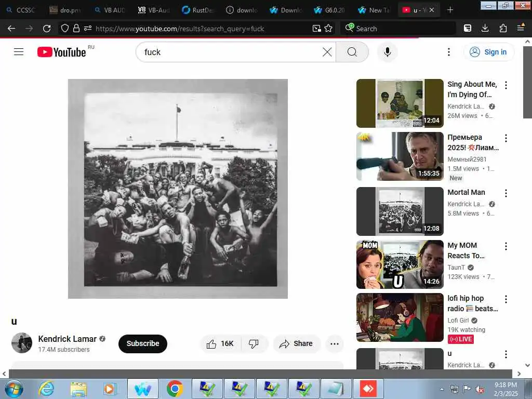Click the page vertical scrollbar thumb
Viewport: 532px width, 399px height.
click(x=527, y=83)
